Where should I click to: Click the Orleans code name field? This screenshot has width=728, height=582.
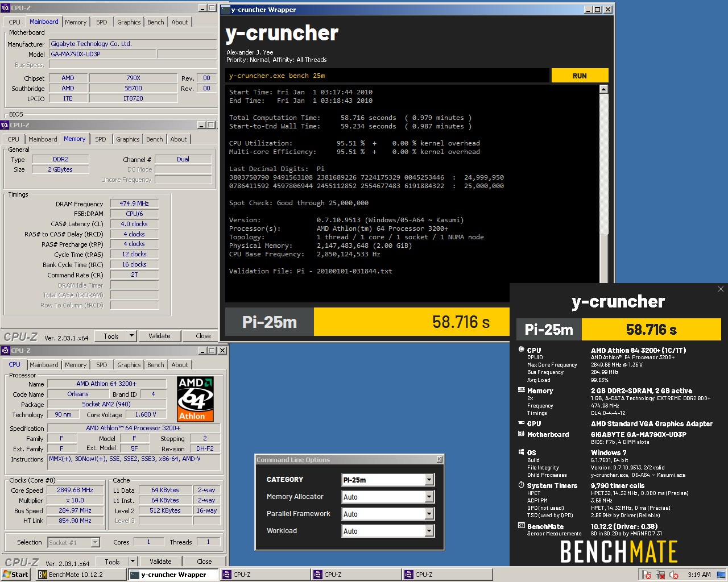click(78, 394)
